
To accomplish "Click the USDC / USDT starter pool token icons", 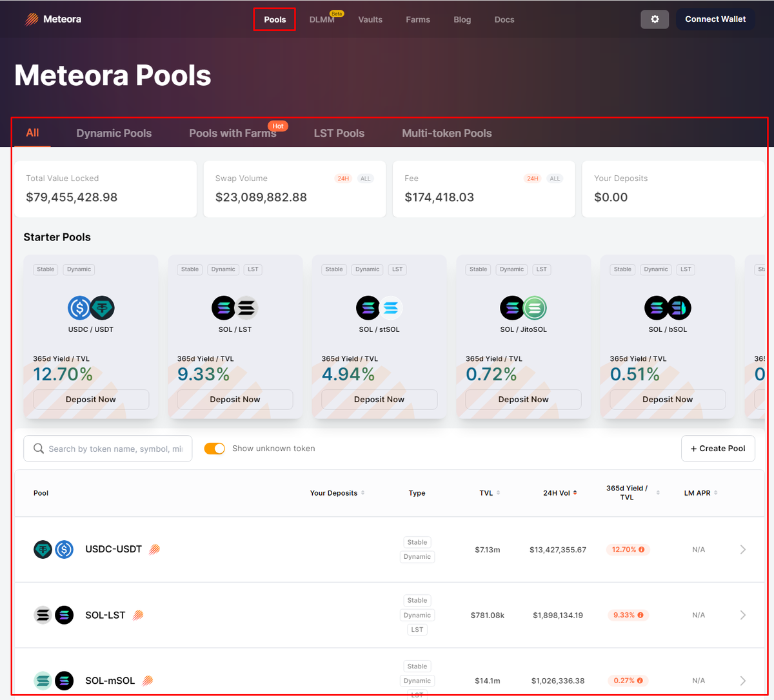I will [91, 308].
